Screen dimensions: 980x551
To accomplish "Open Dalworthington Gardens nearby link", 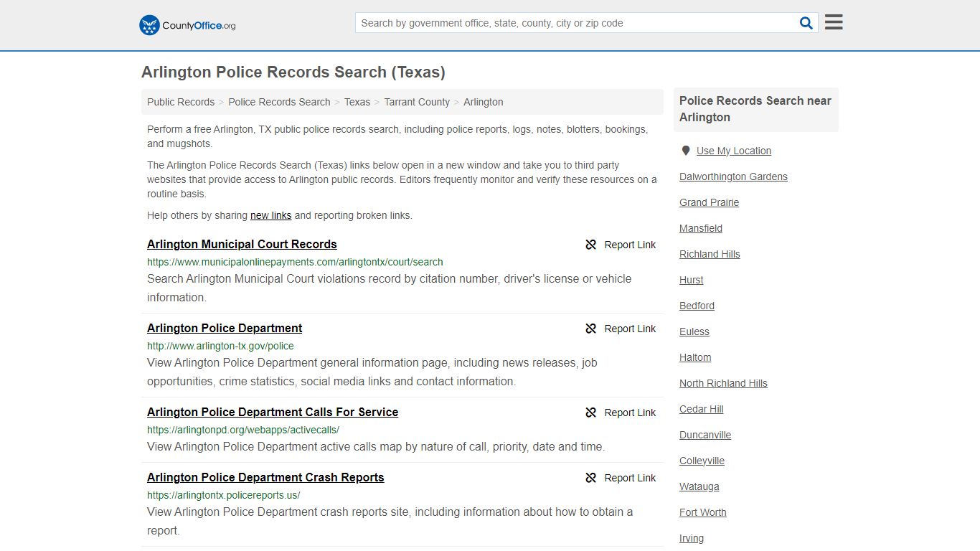I will [x=733, y=176].
